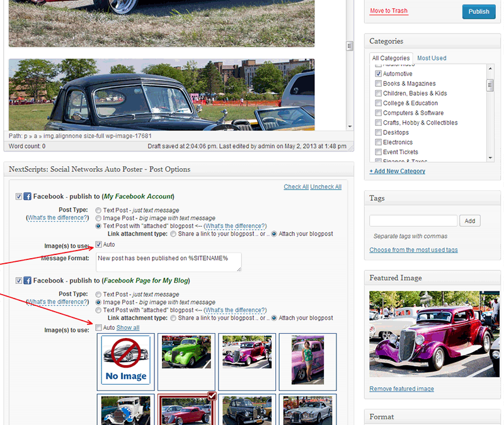Select Attach your blogpost for My Facebook Account
The height and width of the screenshot is (425, 504).
coord(274,234)
